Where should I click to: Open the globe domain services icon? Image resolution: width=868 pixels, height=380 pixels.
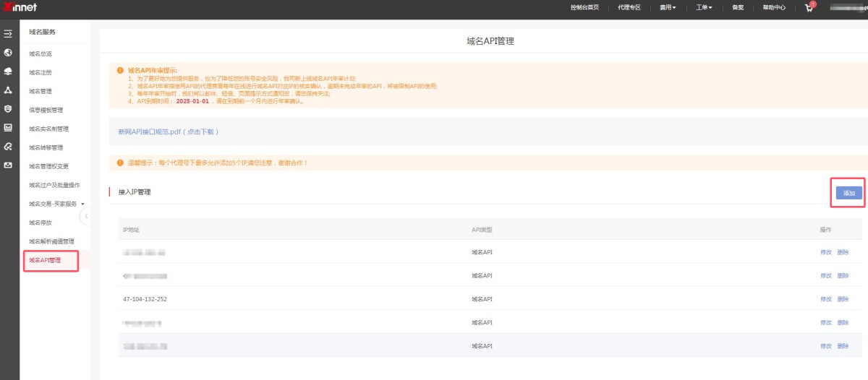[x=8, y=53]
